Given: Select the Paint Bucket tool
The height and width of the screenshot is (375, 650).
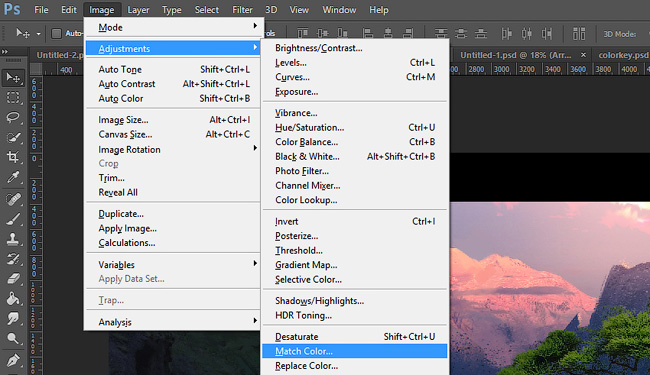Looking at the screenshot, I should pos(13,298).
